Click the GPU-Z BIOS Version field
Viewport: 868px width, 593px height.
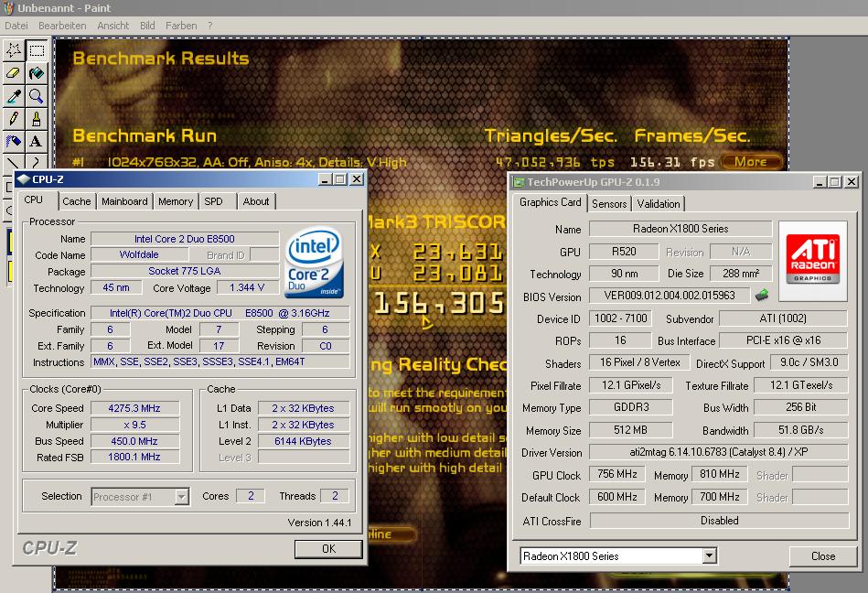tap(670, 296)
